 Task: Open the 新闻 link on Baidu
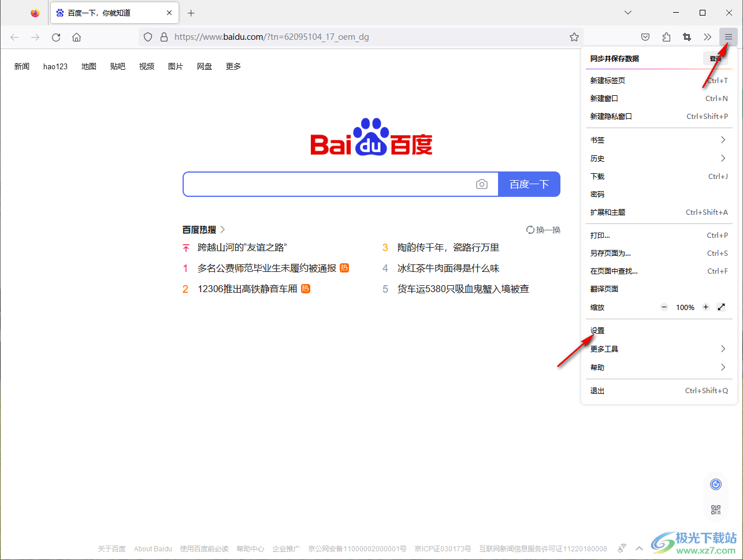[22, 66]
